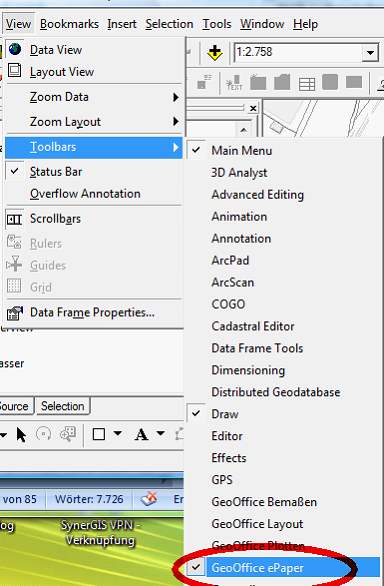This screenshot has height=586, width=384.
Task: Click Wörter: 7.726 word count
Action: tap(89, 499)
